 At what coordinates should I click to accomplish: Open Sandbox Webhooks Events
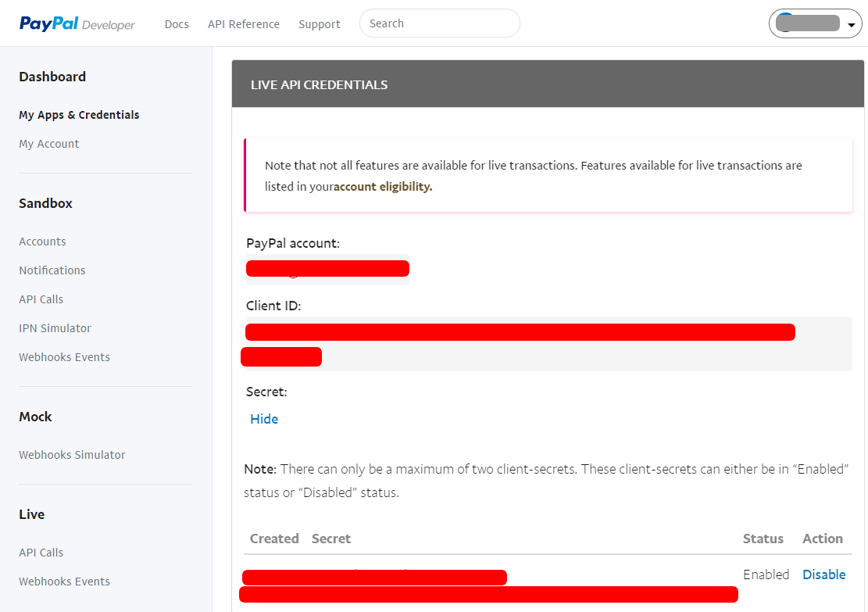(64, 357)
